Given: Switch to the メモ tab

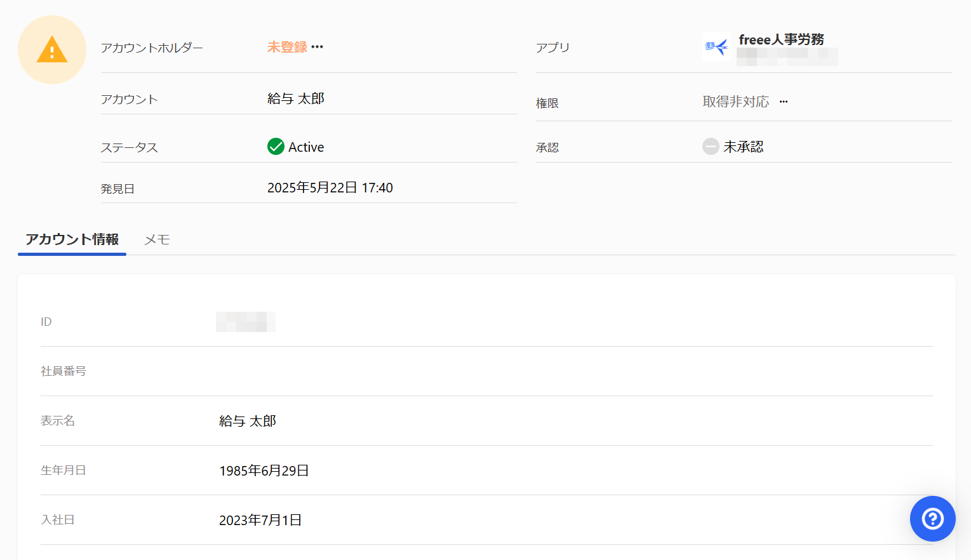Looking at the screenshot, I should click(x=157, y=239).
